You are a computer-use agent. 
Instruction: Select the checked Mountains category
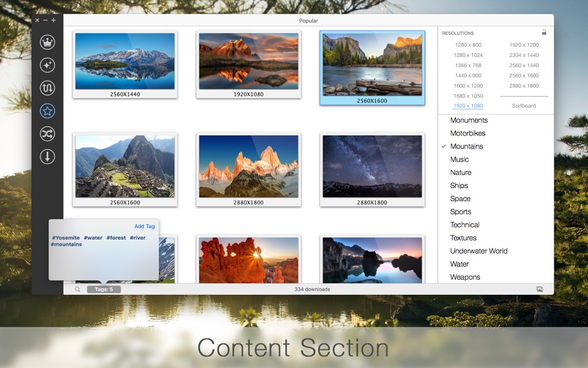pyautogui.click(x=466, y=146)
